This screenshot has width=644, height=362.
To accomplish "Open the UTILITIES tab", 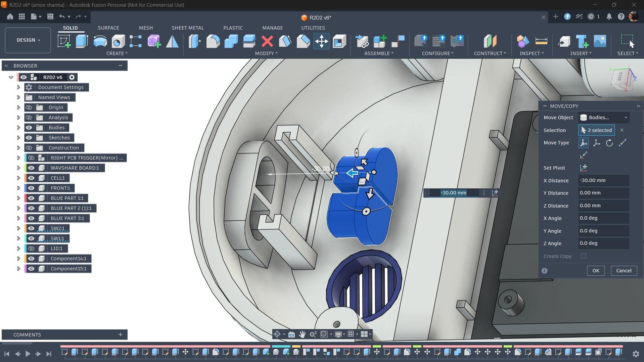I will 313,28.
